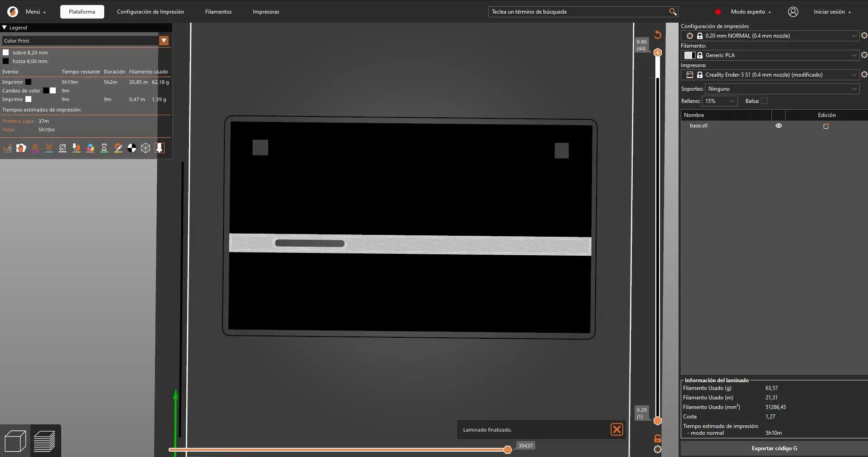Open the Soportes dropdown showing Ninguno
Screen dimensions: 868x457
pyautogui.click(x=781, y=89)
